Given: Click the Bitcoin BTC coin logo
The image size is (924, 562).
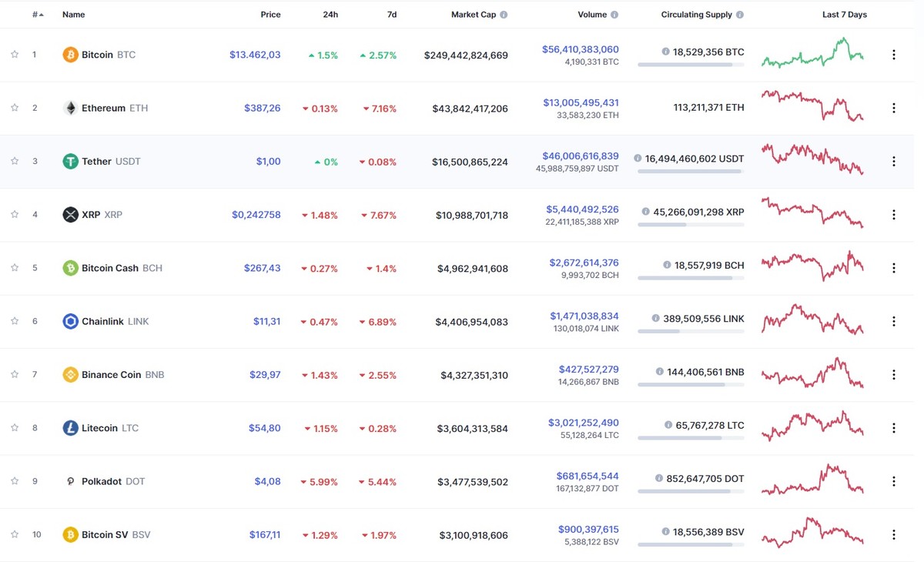Looking at the screenshot, I should pos(69,55).
